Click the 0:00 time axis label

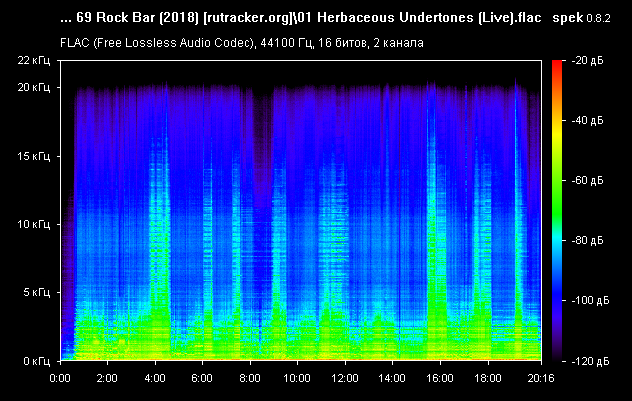[60, 379]
